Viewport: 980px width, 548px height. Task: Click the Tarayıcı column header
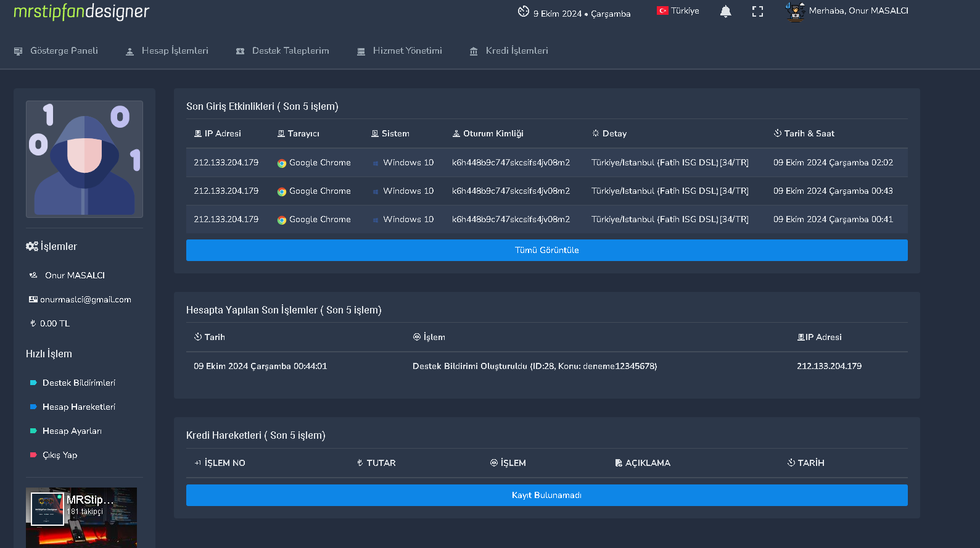tap(299, 133)
